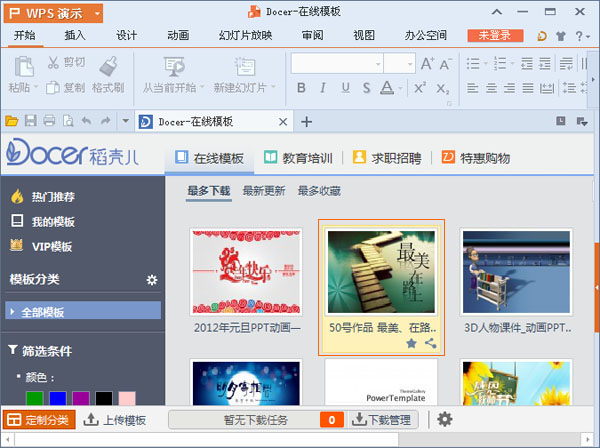This screenshot has height=448, width=600.
Task: Switch to the 动画 ribbon tab
Action: coord(178,36)
